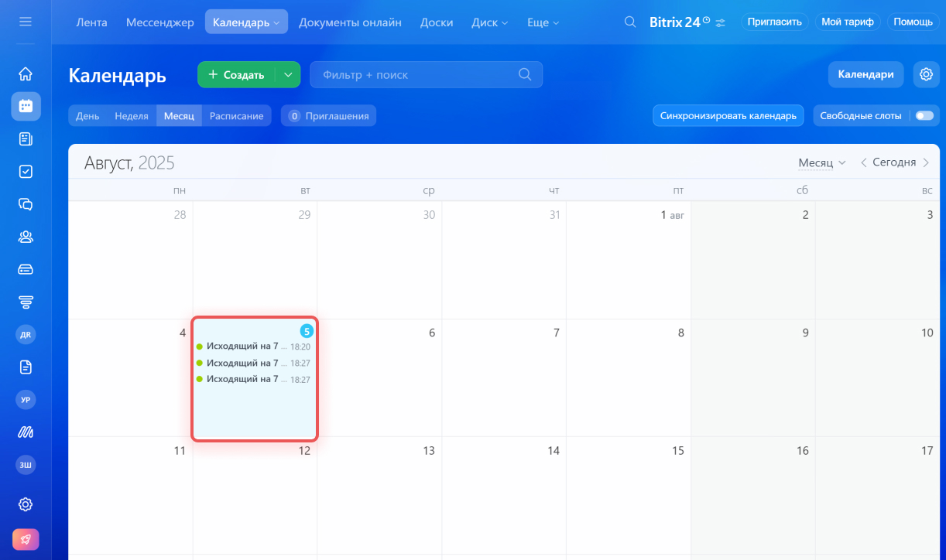Screen dimensions: 946x560
Task: Go to next month arrow
Action: click(x=926, y=162)
